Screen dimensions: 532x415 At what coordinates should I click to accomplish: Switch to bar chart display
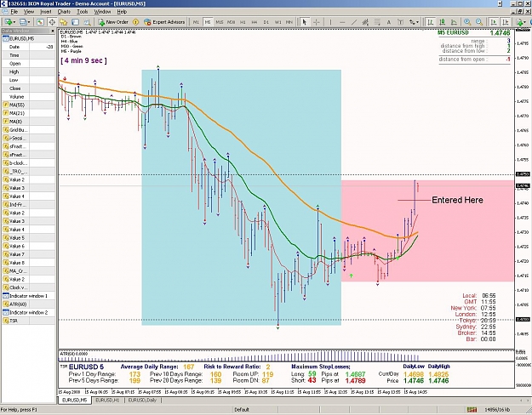[431, 22]
